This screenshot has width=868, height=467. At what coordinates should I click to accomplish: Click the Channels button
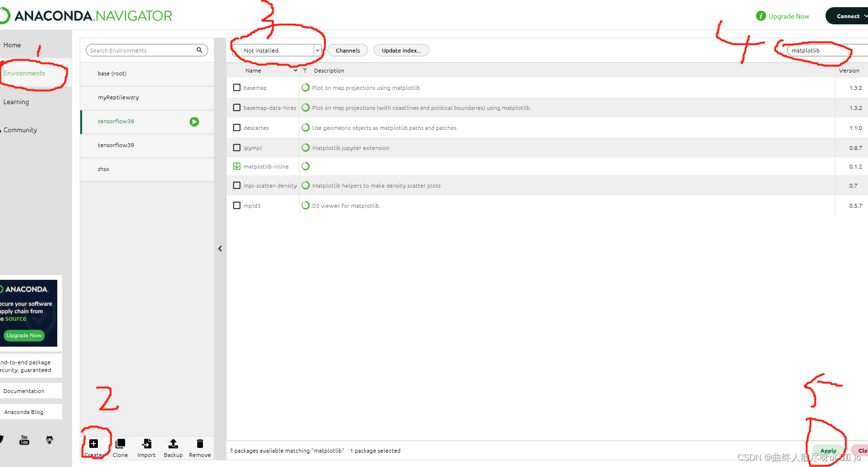coord(348,50)
